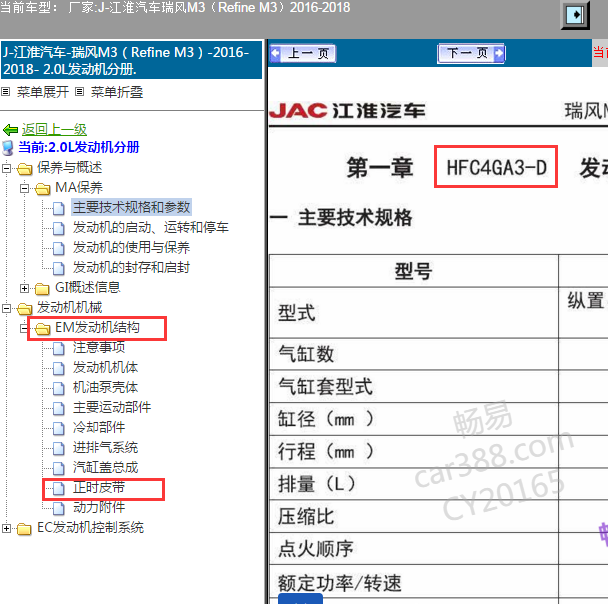Click the 排量（L） table row label
The height and width of the screenshot is (604, 608).
(x=317, y=484)
